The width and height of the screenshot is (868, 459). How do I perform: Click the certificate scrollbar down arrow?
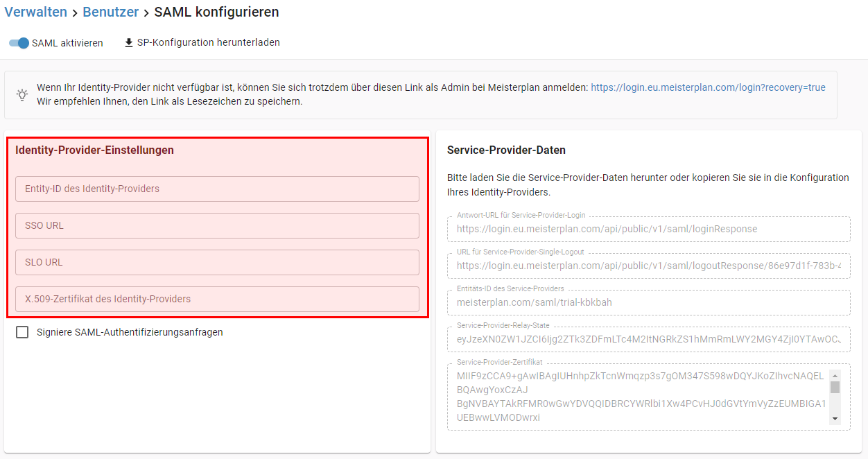click(835, 418)
